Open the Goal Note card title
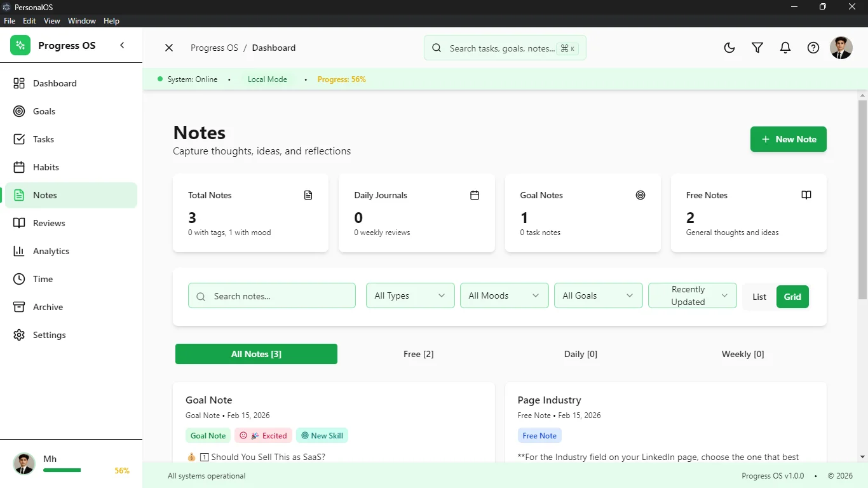The width and height of the screenshot is (868, 488). (209, 400)
